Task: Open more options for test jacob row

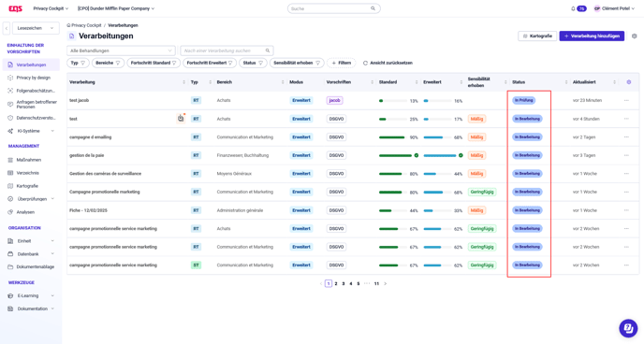Action: coord(626,100)
